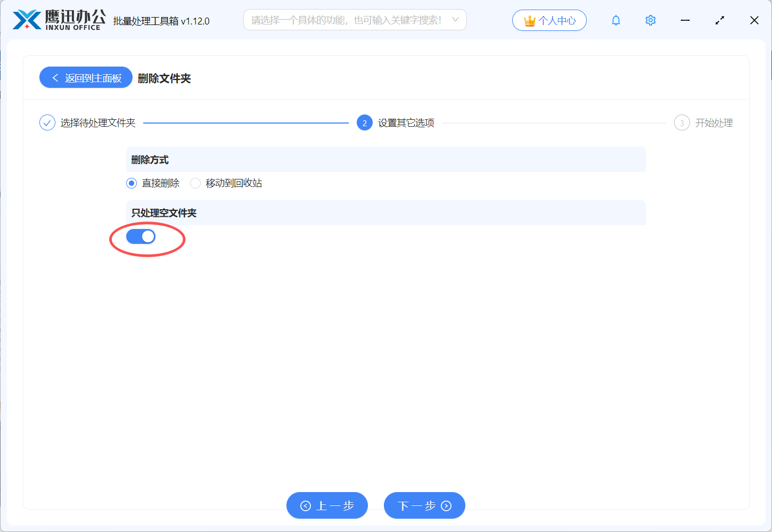Open 个人中心 user center
The height and width of the screenshot is (532, 772).
[x=549, y=20]
